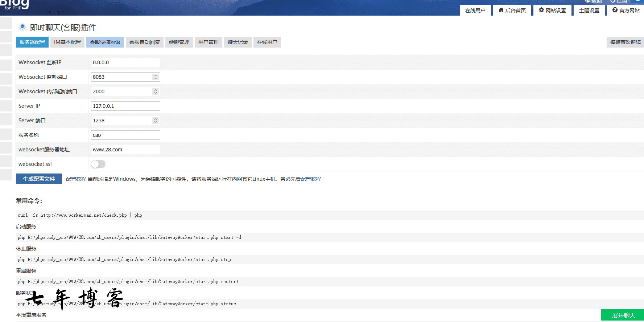Viewport: 644px width, 322px height.
Task: Go to 群聊管理 tab
Action: point(179,42)
